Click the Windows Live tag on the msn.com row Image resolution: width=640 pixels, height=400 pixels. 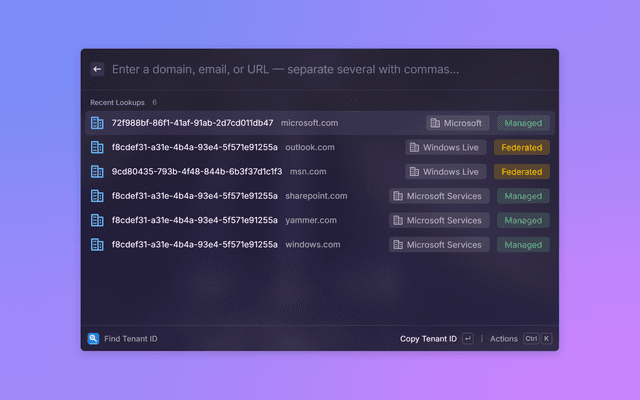point(446,171)
